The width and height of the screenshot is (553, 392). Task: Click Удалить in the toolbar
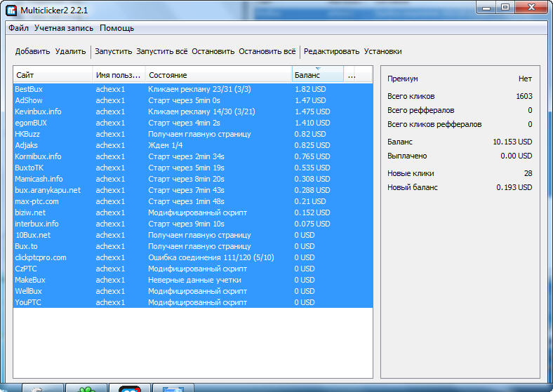coord(71,51)
